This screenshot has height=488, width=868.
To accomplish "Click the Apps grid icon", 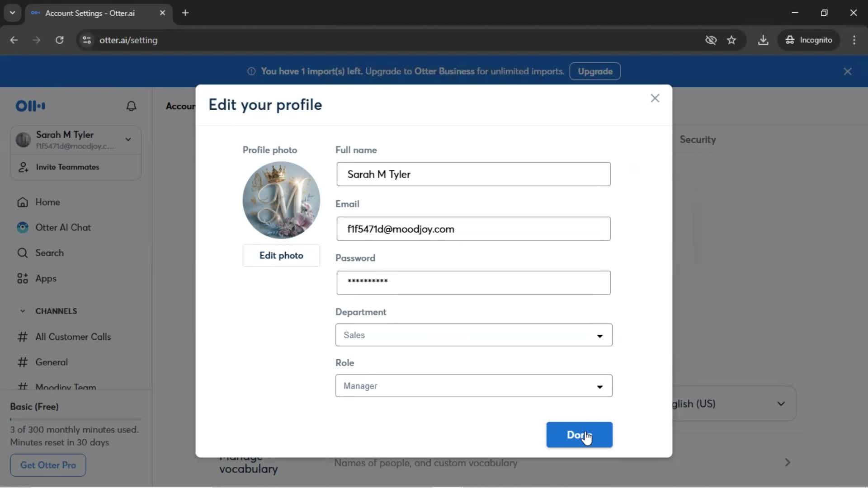I will (23, 278).
